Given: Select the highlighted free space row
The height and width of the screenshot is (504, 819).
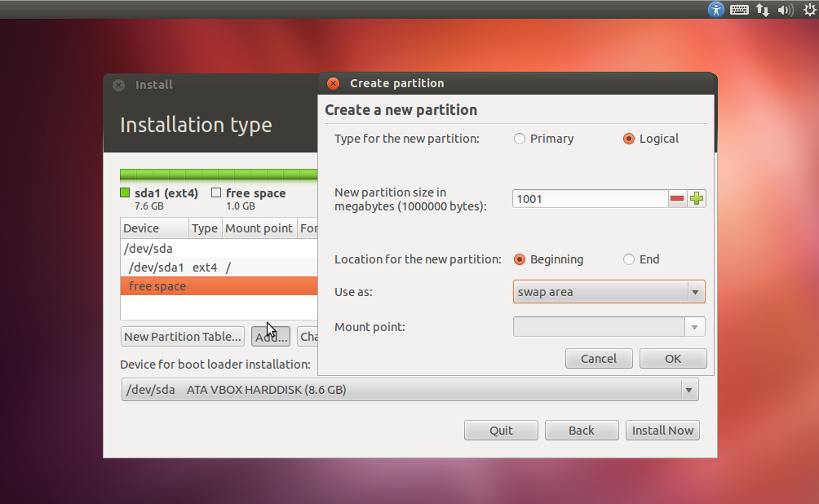Looking at the screenshot, I should pos(219,286).
